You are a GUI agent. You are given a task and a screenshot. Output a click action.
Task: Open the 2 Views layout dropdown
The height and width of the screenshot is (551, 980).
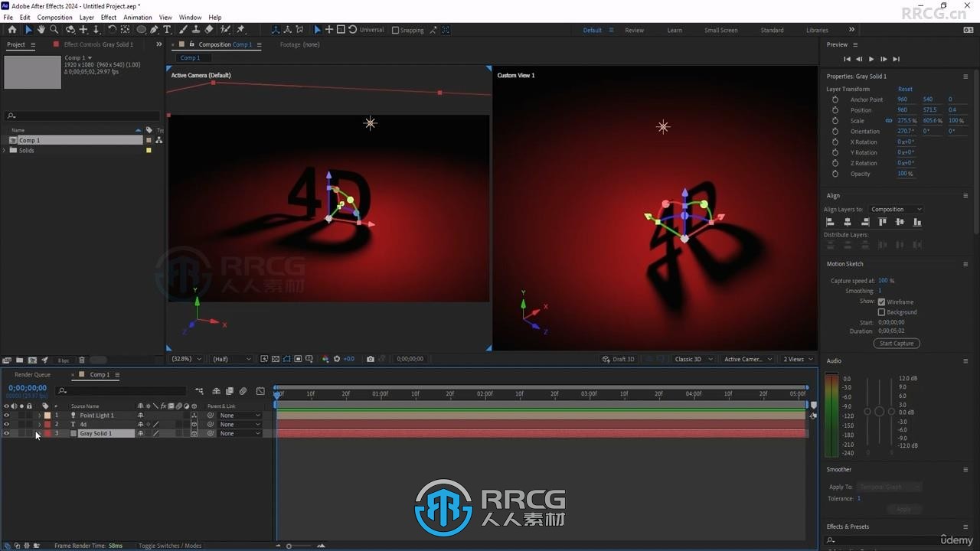[x=799, y=359]
